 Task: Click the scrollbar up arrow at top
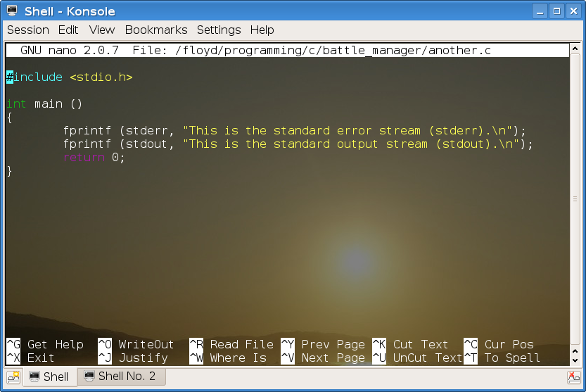tap(575, 49)
